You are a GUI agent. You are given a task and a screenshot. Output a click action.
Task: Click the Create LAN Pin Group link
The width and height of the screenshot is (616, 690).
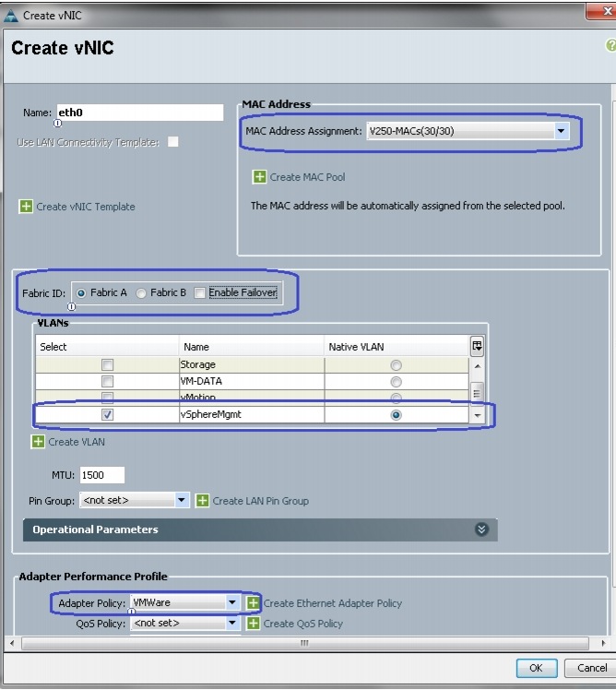pos(260,501)
